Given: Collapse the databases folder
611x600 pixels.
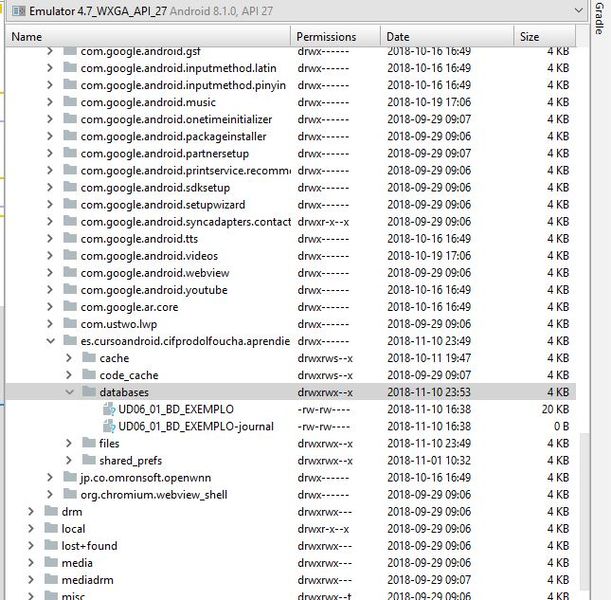Looking at the screenshot, I should (x=69, y=392).
